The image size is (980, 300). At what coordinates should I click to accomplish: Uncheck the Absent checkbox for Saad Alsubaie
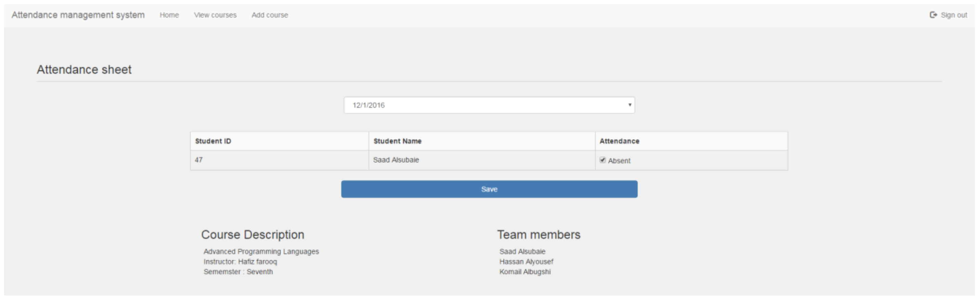click(x=603, y=160)
